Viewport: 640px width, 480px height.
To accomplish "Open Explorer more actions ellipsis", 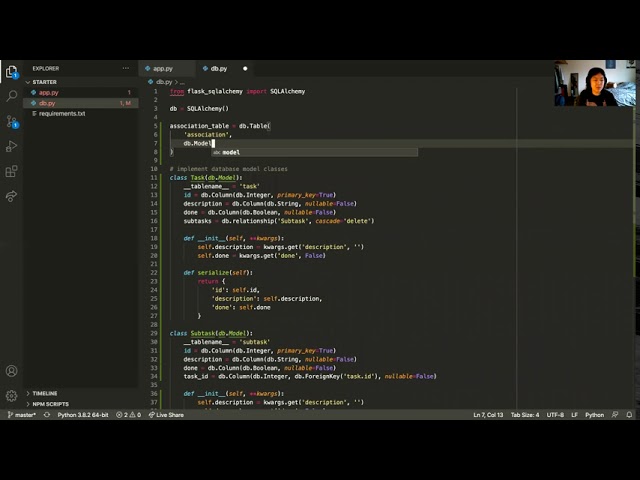I will tap(125, 68).
